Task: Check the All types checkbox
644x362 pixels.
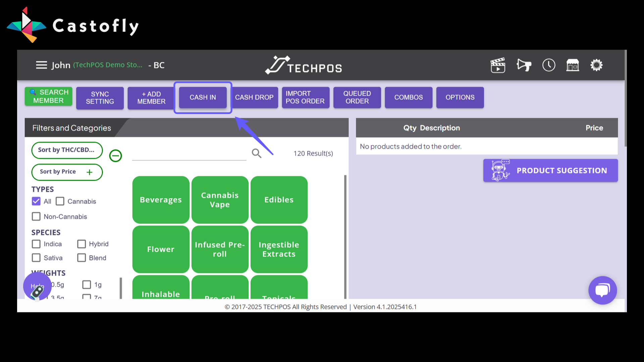Action: [36, 201]
